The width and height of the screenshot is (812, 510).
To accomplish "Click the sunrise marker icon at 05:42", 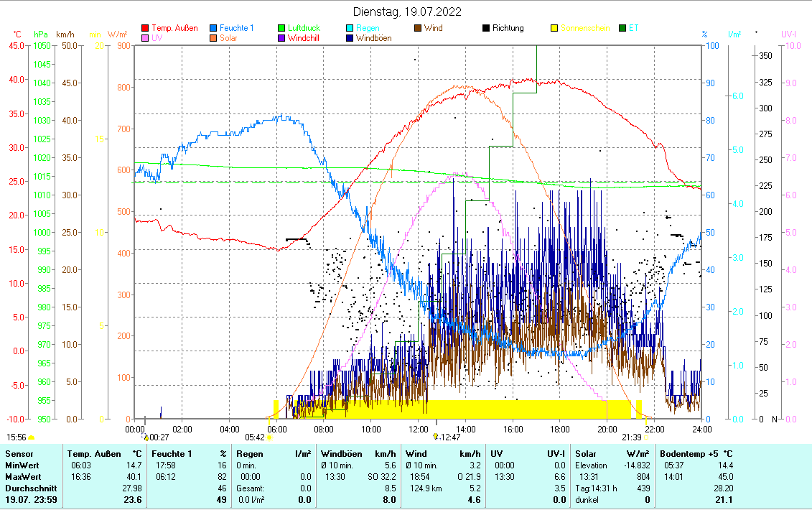I will click(269, 437).
